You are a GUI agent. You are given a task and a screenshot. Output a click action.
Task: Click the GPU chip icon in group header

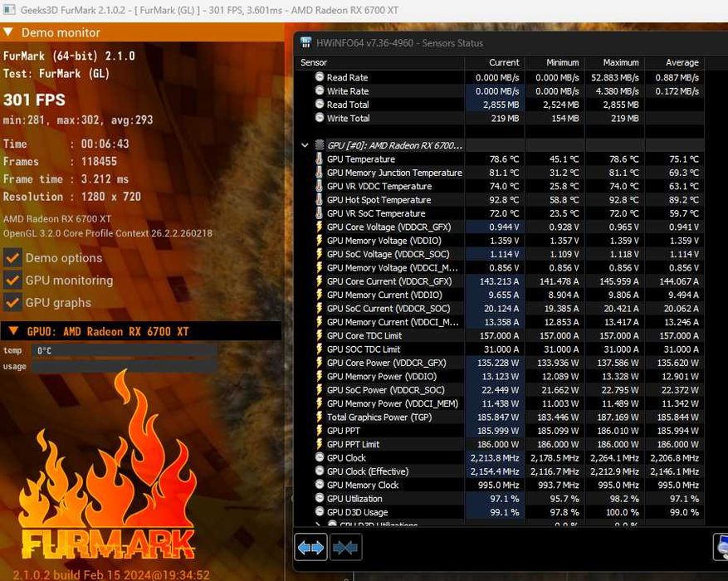[x=320, y=145]
